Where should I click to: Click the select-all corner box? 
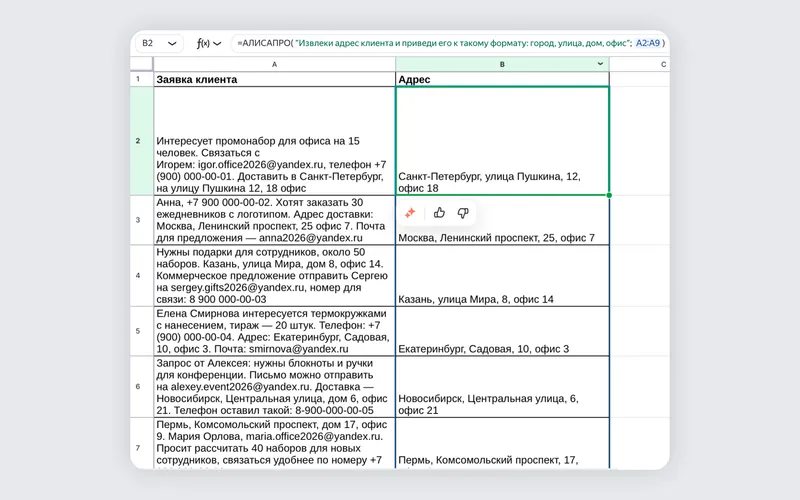click(x=142, y=64)
